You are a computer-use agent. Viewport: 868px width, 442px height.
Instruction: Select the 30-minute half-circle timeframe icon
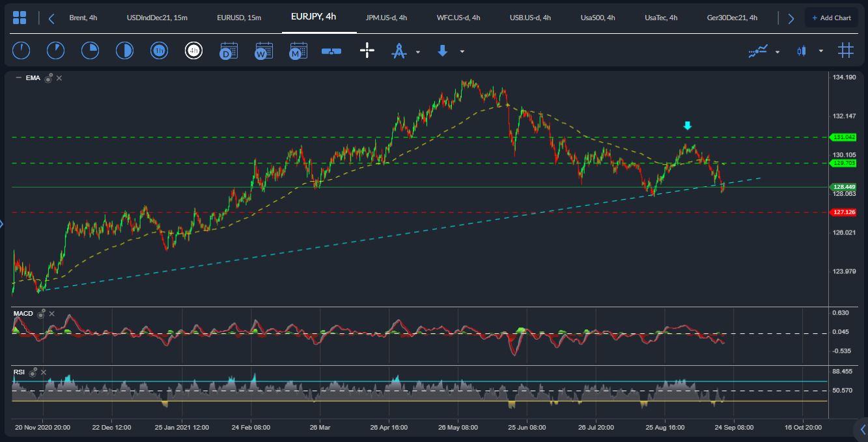tap(124, 50)
